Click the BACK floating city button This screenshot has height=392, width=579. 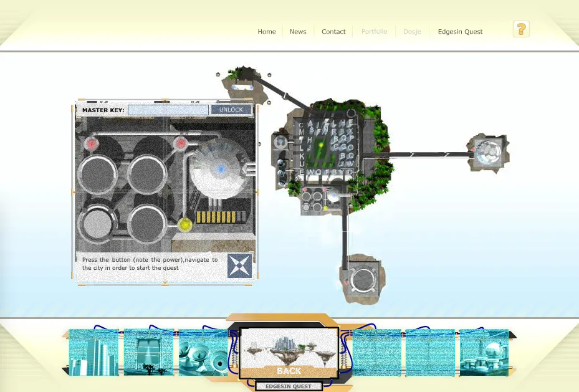(x=289, y=353)
